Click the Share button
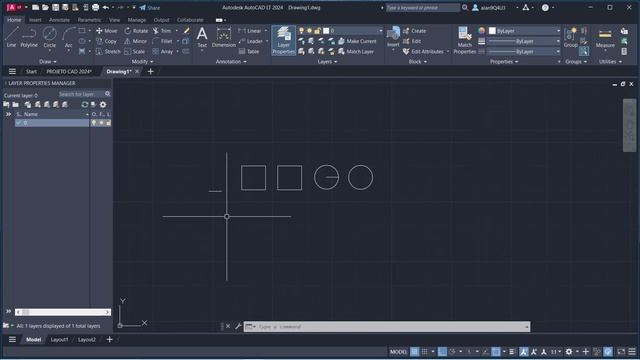The image size is (640, 360). pyautogui.click(x=150, y=7)
